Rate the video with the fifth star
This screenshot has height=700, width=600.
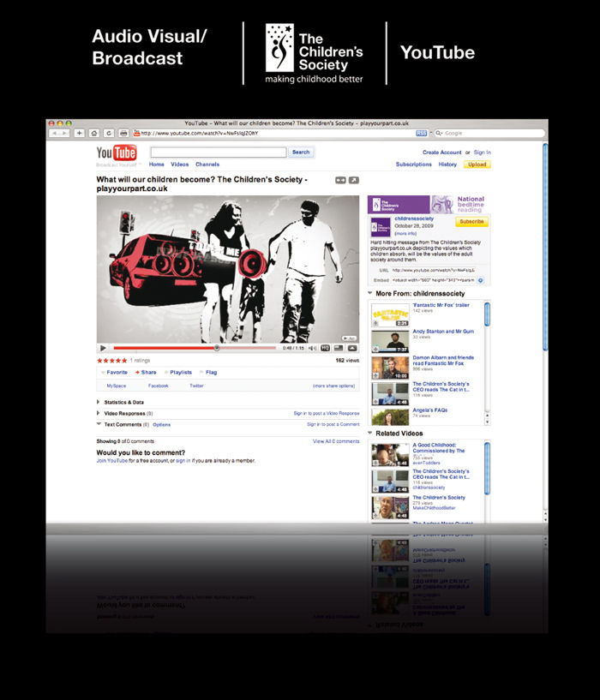coord(124,360)
